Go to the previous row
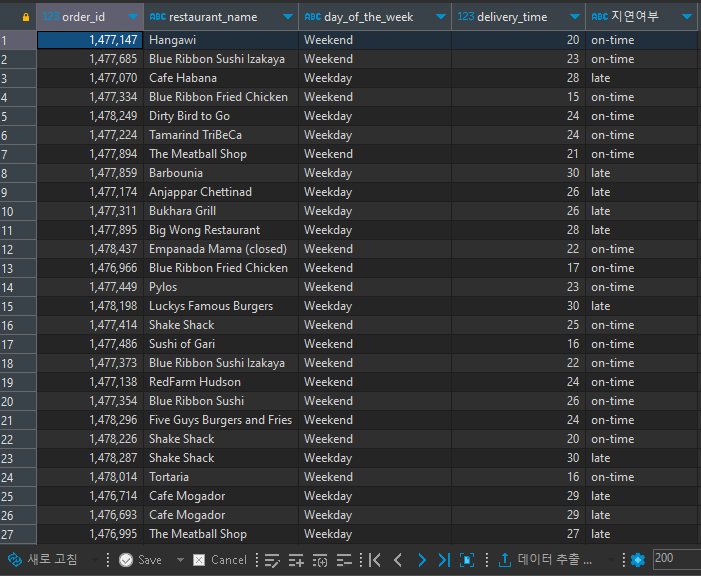This screenshot has height=576, width=701. click(x=398, y=560)
